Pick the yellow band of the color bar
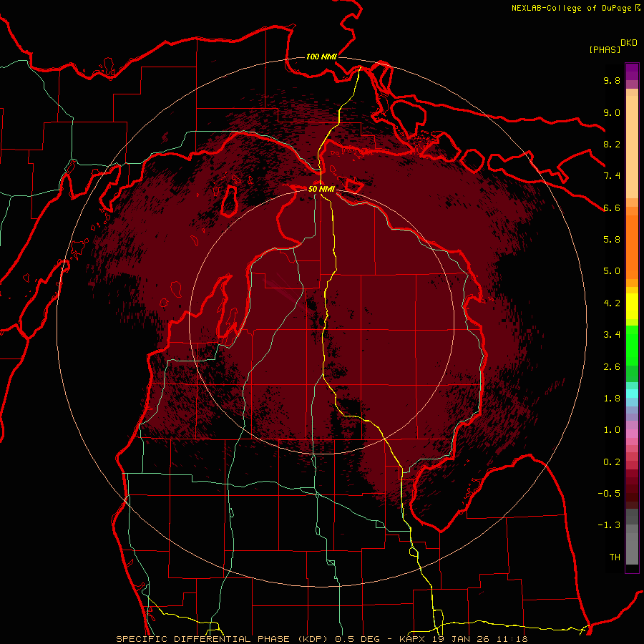 pos(632,306)
